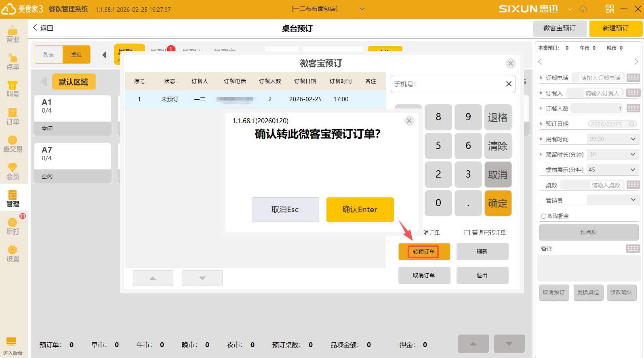
Task: Select the 收取押金 radio option
Action: coord(543,216)
